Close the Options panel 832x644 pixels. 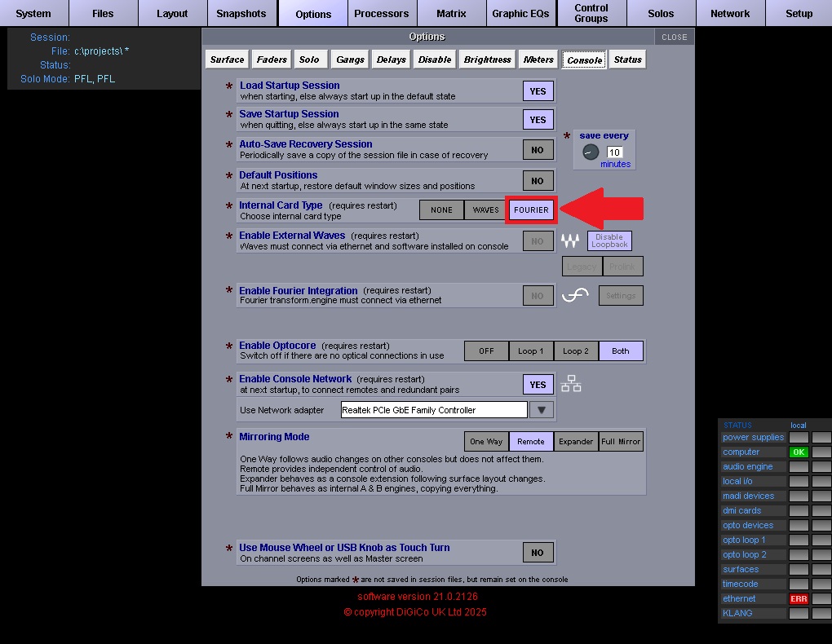pyautogui.click(x=675, y=37)
